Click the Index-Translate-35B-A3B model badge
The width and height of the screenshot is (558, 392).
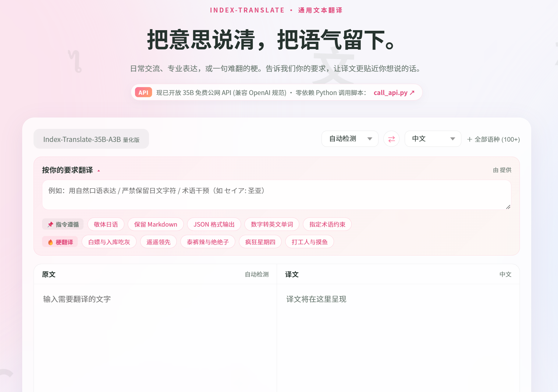coord(91,139)
